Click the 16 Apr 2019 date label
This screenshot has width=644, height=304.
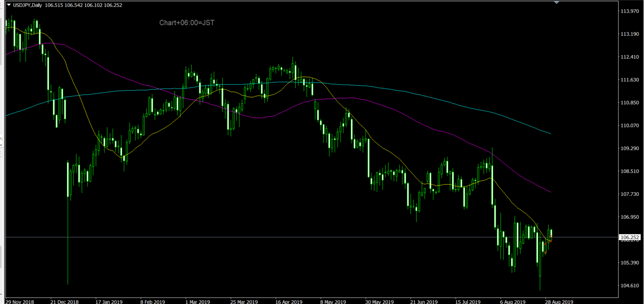click(289, 302)
